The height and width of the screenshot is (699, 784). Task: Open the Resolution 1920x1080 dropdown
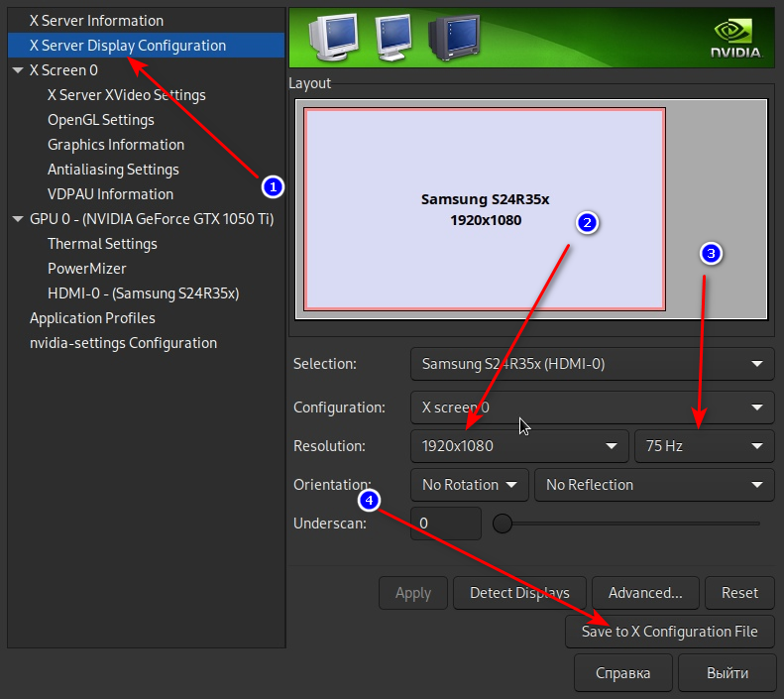(518, 446)
